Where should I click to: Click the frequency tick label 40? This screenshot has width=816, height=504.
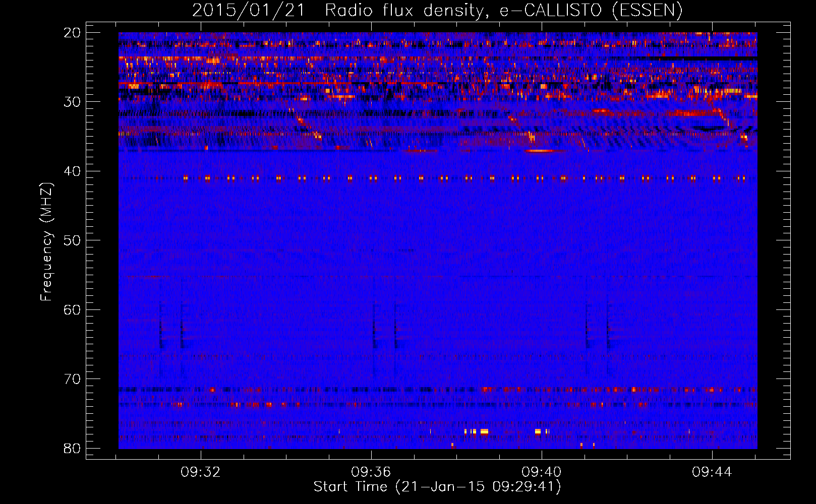[x=73, y=171]
